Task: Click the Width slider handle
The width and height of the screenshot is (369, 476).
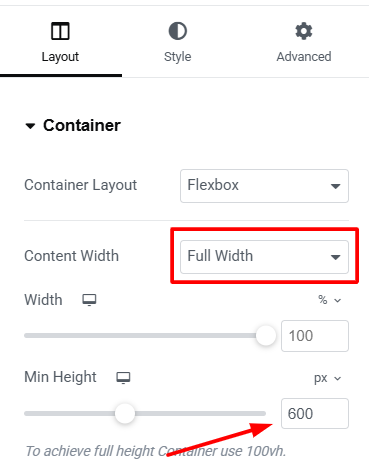Action: [x=266, y=336]
